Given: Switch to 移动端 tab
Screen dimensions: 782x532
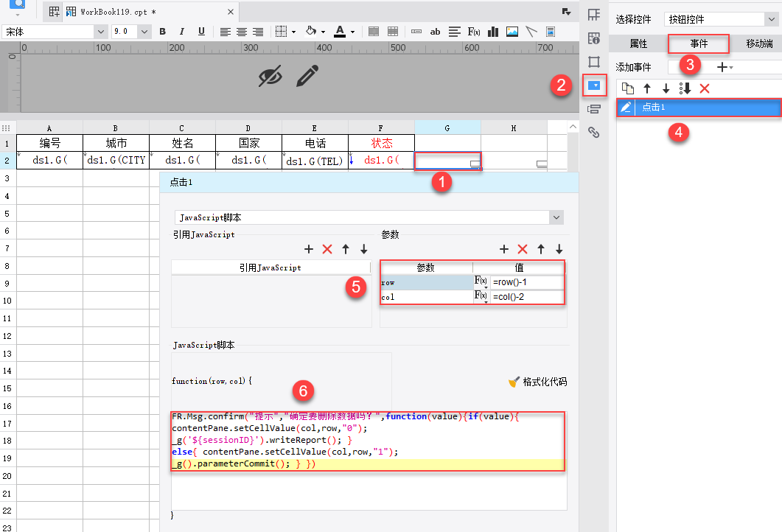Looking at the screenshot, I should [759, 44].
